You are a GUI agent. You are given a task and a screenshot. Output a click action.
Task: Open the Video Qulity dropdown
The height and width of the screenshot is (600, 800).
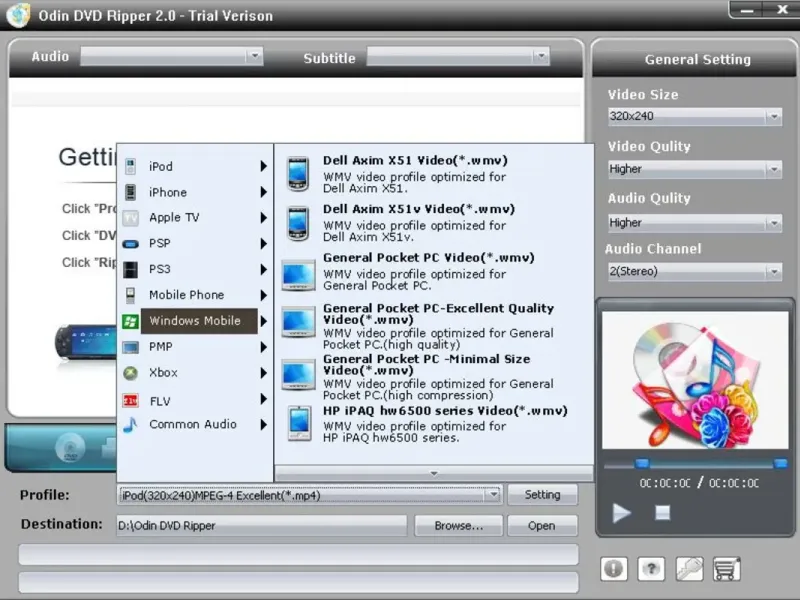[694, 169]
